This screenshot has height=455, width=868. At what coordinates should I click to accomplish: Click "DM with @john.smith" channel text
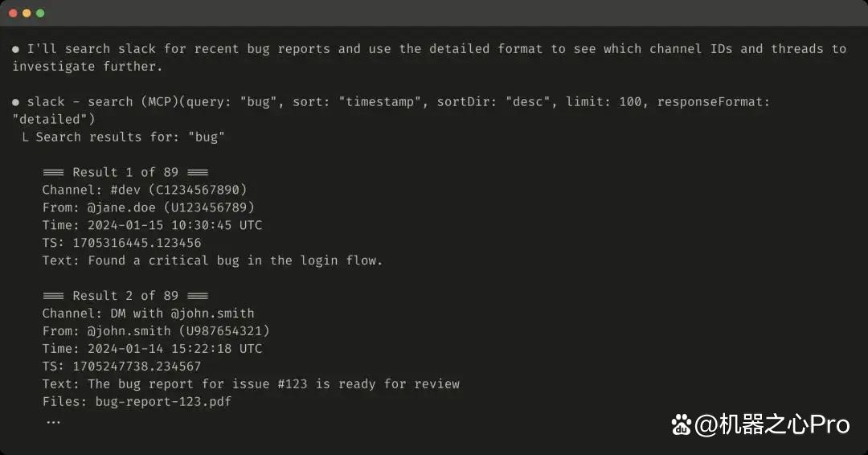click(182, 314)
